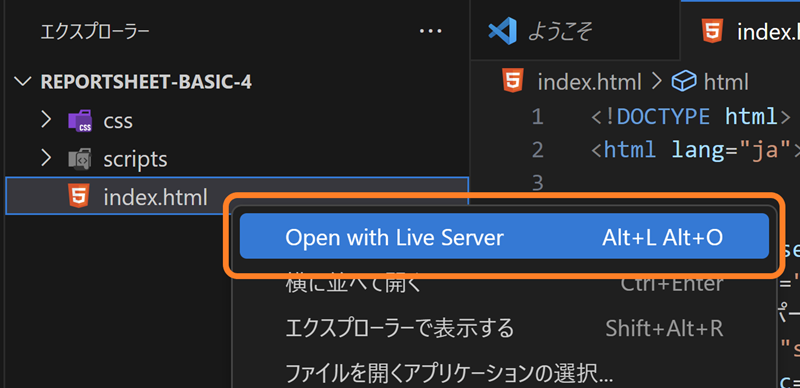Click the VS Code logo on ようこそ tab
The image size is (800, 388).
pos(503,31)
